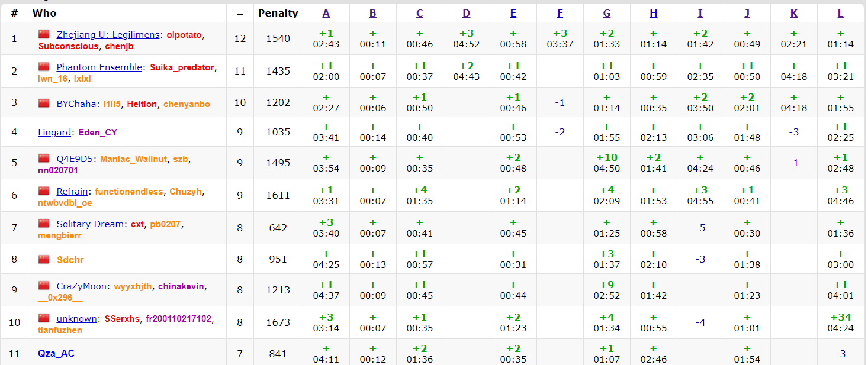Image resolution: width=868 pixels, height=365 pixels.
Task: Click the flag icon next to Solitary Dream
Action: [44, 224]
